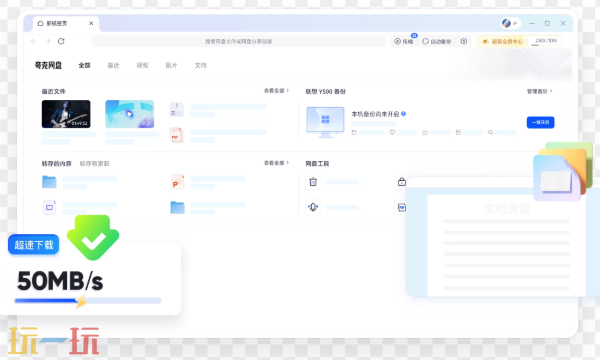Close the home tab with X
The image size is (600, 360).
click(x=91, y=23)
